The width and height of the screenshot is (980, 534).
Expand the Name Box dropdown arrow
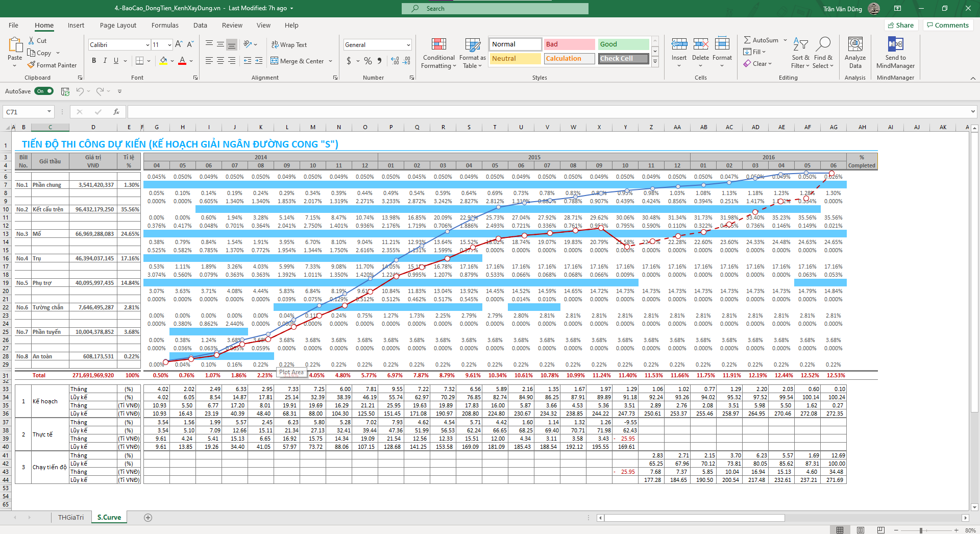pyautogui.click(x=50, y=112)
